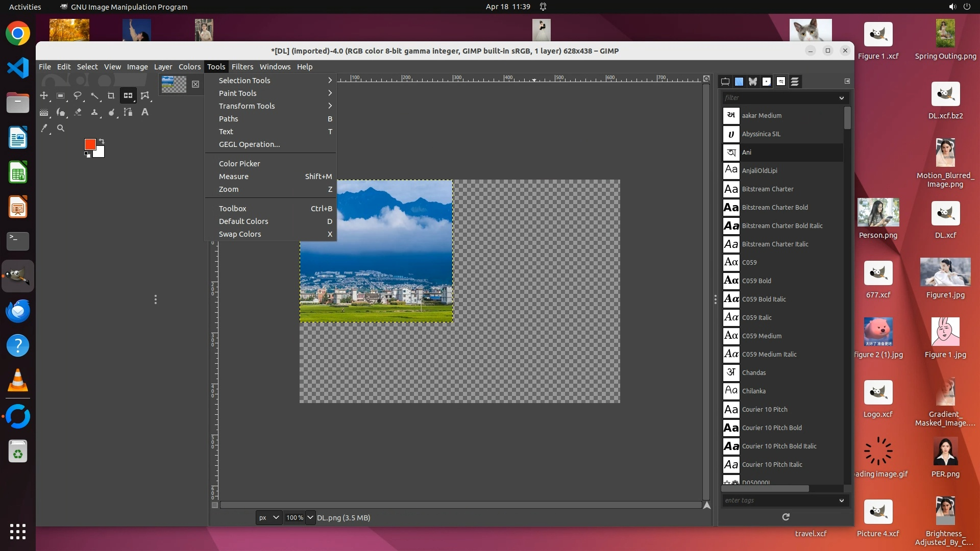Select the Clone stamp tool
Image resolution: width=980 pixels, height=551 pixels.
(x=94, y=112)
